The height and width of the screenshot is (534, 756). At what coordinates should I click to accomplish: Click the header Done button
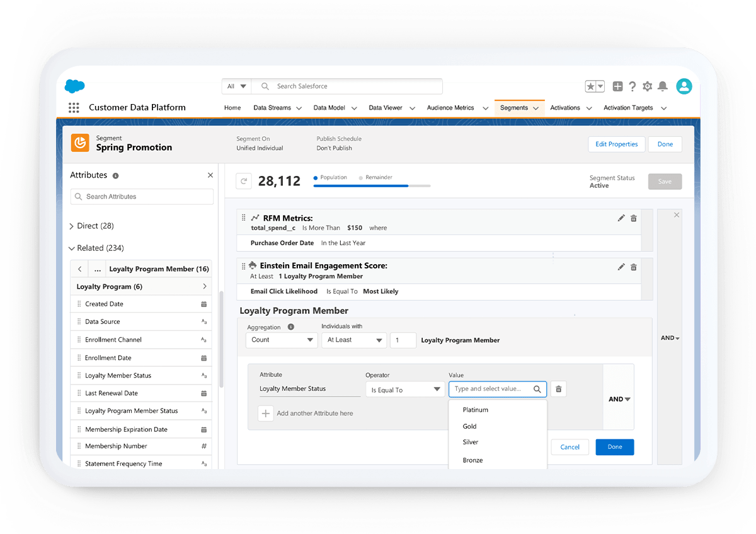665,144
